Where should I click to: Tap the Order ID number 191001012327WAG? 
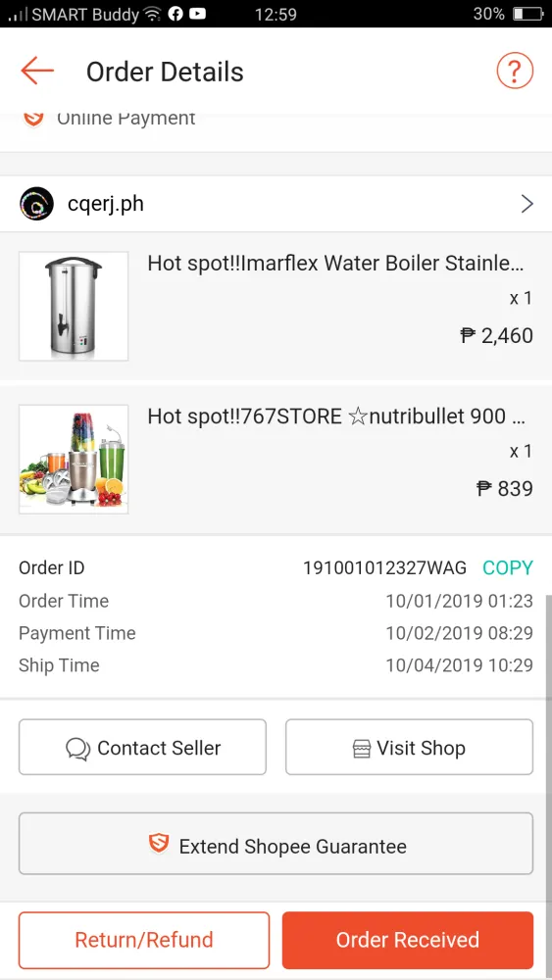tap(384, 567)
